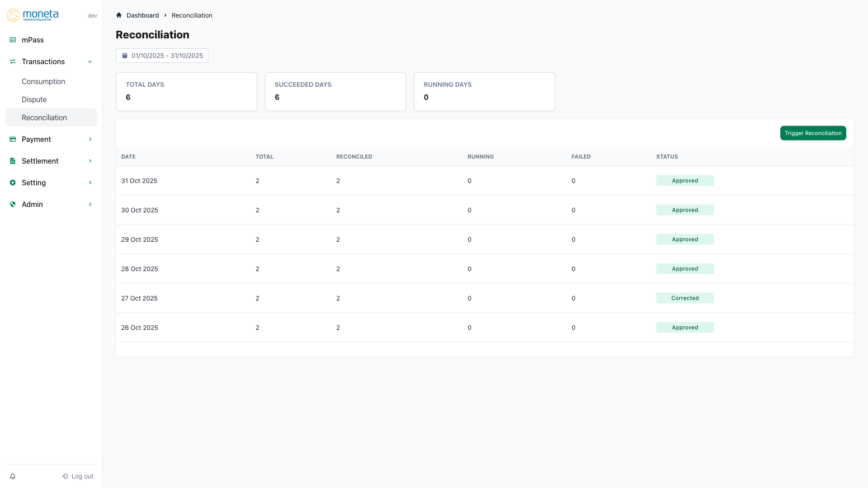This screenshot has width=868, height=488.
Task: Open the Reconciliation sidebar item
Action: pyautogui.click(x=44, y=117)
